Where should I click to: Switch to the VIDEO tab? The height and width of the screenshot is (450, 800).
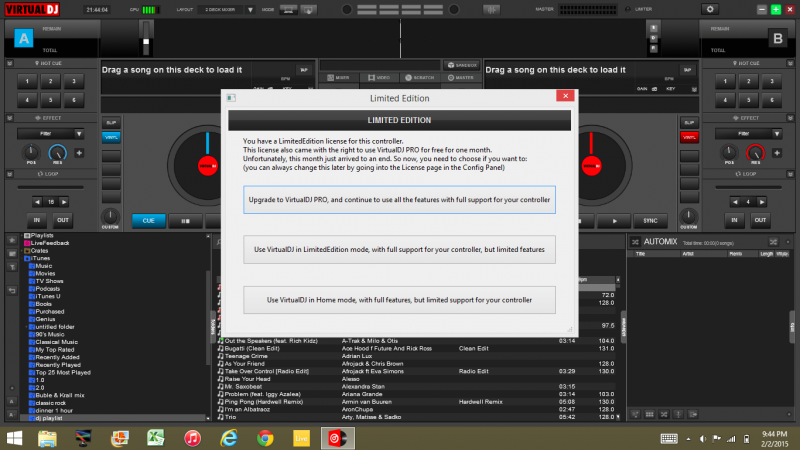(x=379, y=78)
